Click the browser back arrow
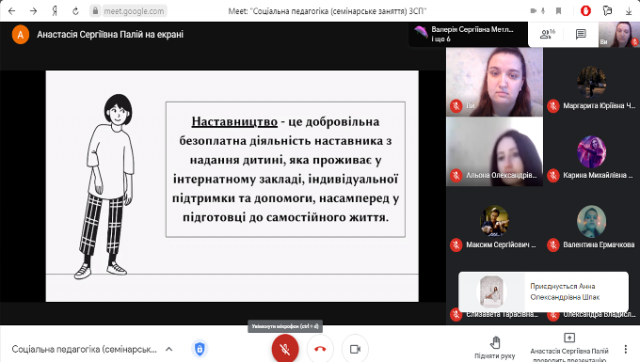Image resolution: width=640 pixels, height=362 pixels. [x=12, y=11]
